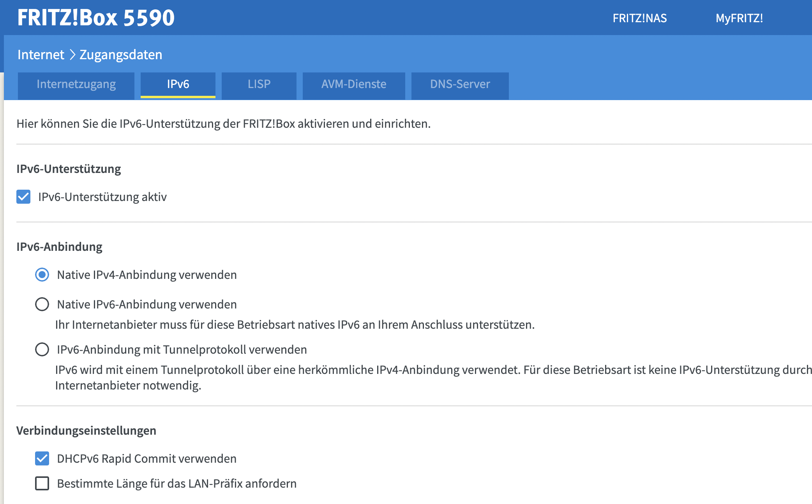812x504 pixels.
Task: Click the breadcrumb chevron separator
Action: (72, 55)
